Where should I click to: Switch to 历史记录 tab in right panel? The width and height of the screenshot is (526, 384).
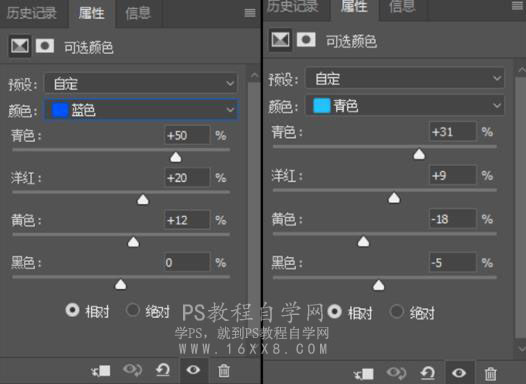293,7
